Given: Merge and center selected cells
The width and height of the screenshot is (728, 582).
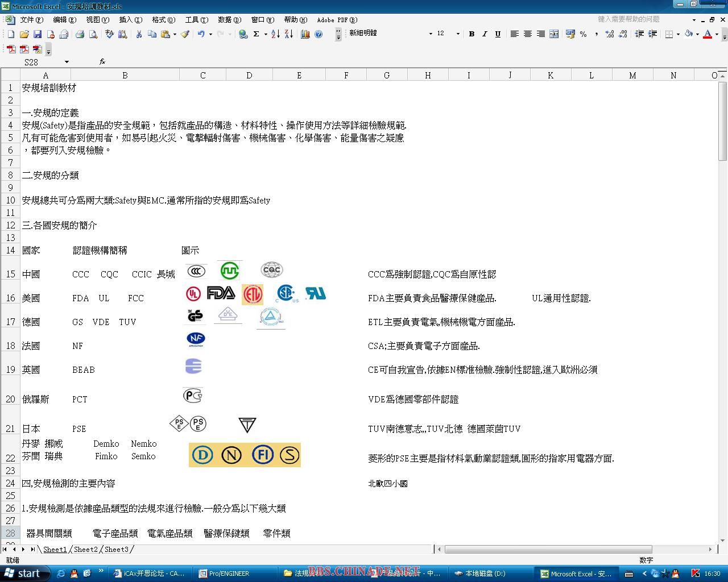Looking at the screenshot, I should click(x=554, y=34).
